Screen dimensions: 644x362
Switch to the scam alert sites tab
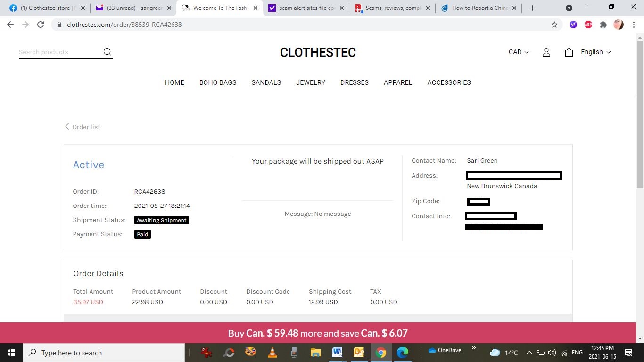pos(306,8)
